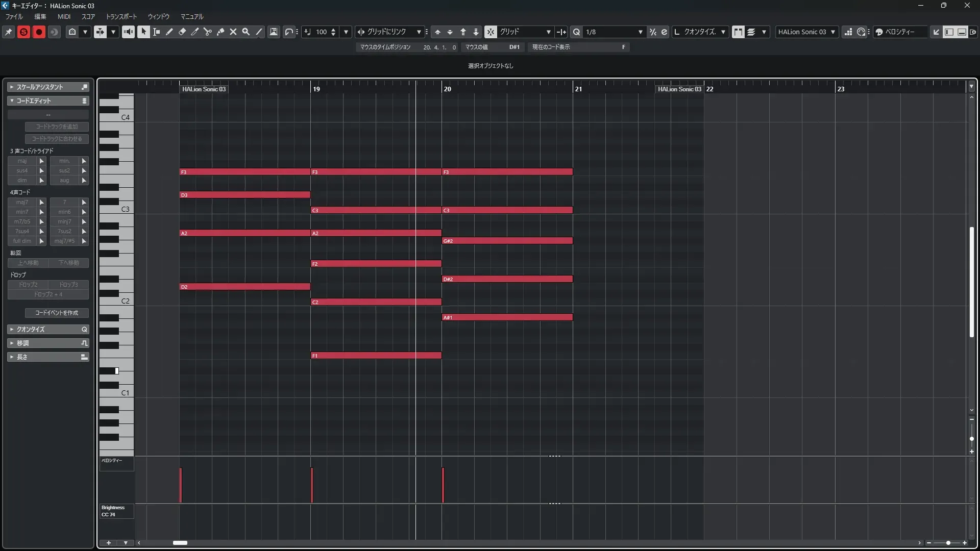This screenshot has width=980, height=551.
Task: Select the Object Selection arrow tool
Action: tap(144, 32)
